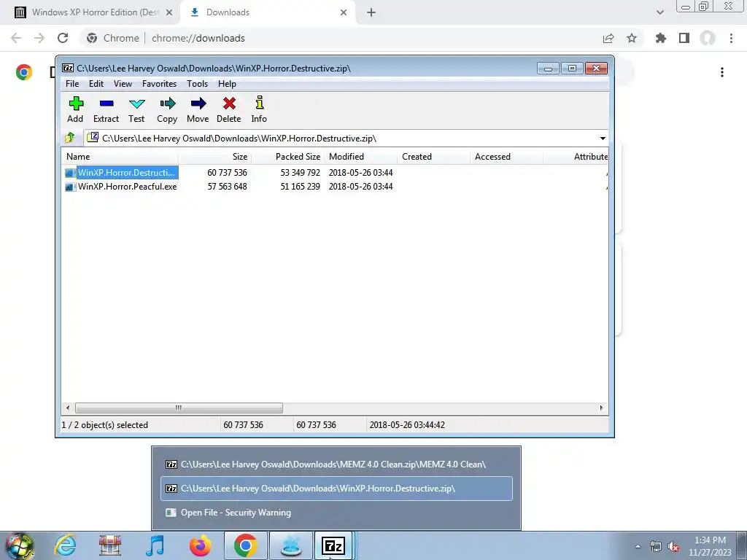Click Chrome reload page icon
Screen dimensions: 747x560
[63, 38]
